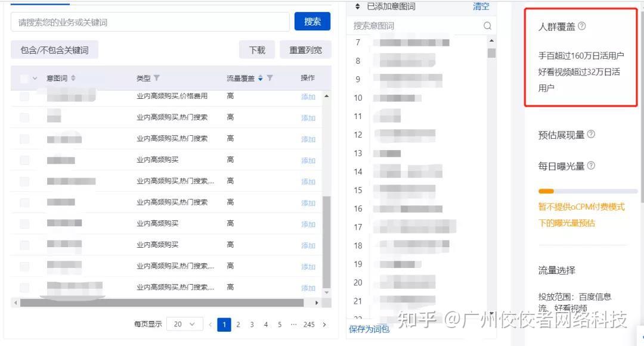Open the 流量覆盖 column filter icon

point(270,78)
